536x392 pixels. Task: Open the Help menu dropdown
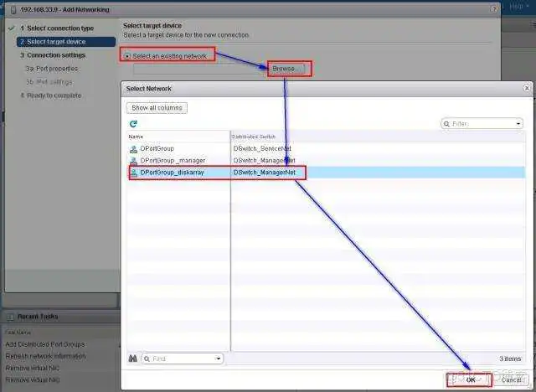(519, 7)
